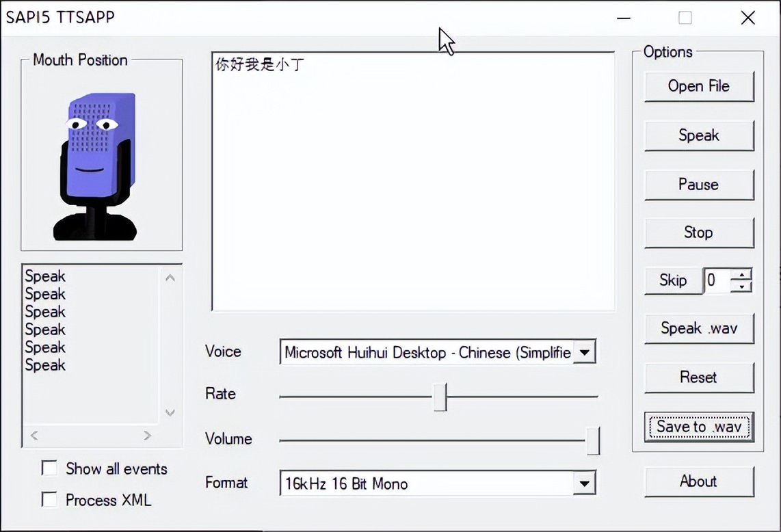Image resolution: width=781 pixels, height=532 pixels.
Task: Stop the speech output
Action: (x=698, y=232)
